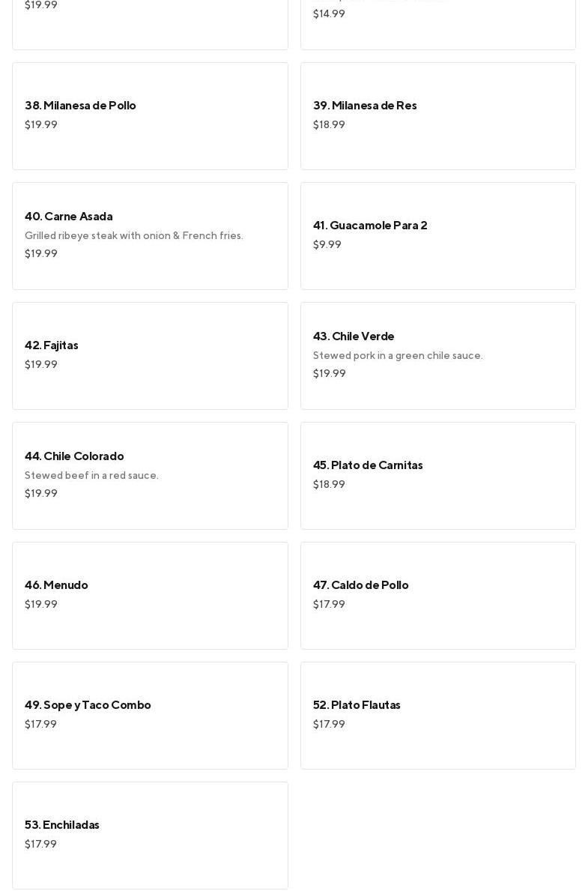This screenshot has height=891, width=588.
Task: Choose the Fajitas menu item
Action: [x=52, y=345]
